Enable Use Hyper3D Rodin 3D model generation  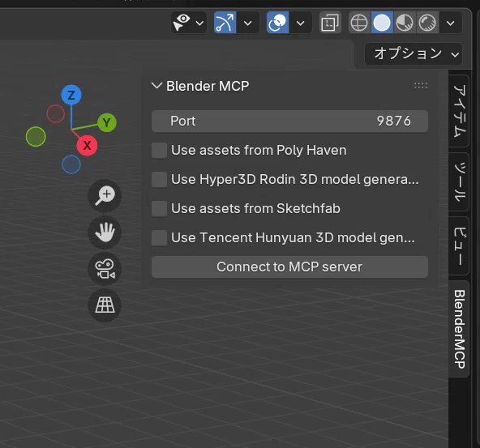(159, 180)
